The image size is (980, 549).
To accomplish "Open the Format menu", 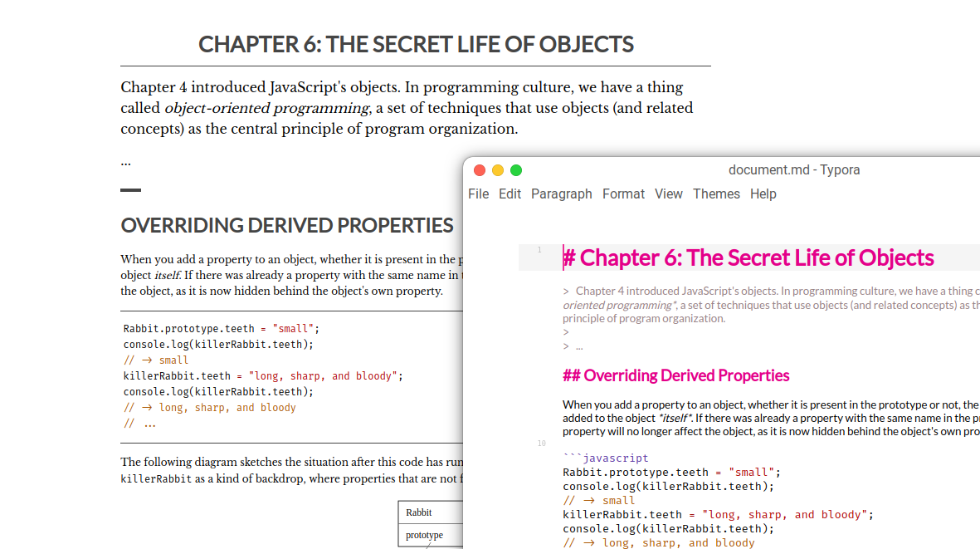I will point(623,194).
